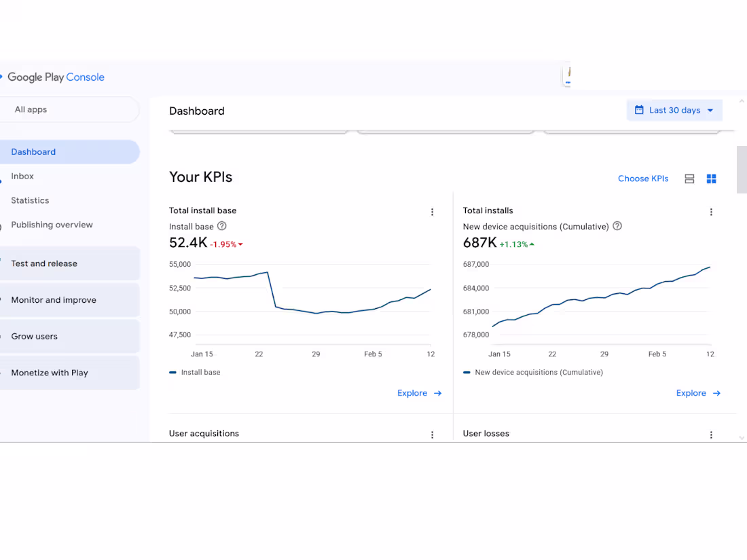Click the Choose KPIs link

click(643, 179)
